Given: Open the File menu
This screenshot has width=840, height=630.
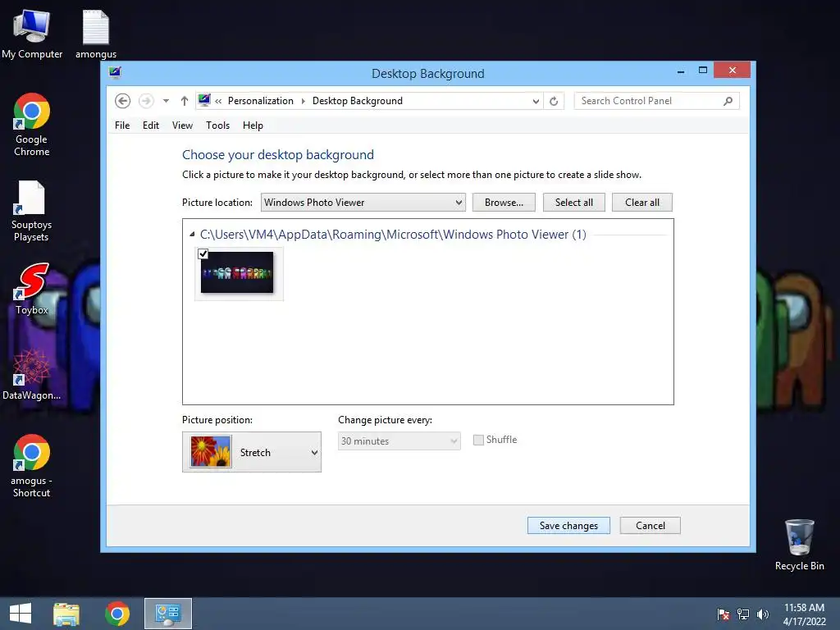Looking at the screenshot, I should point(122,126).
